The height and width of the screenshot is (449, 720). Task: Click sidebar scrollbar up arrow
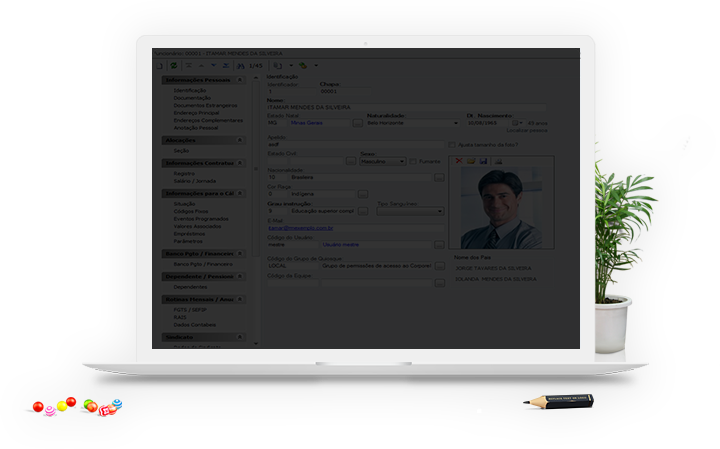point(256,78)
